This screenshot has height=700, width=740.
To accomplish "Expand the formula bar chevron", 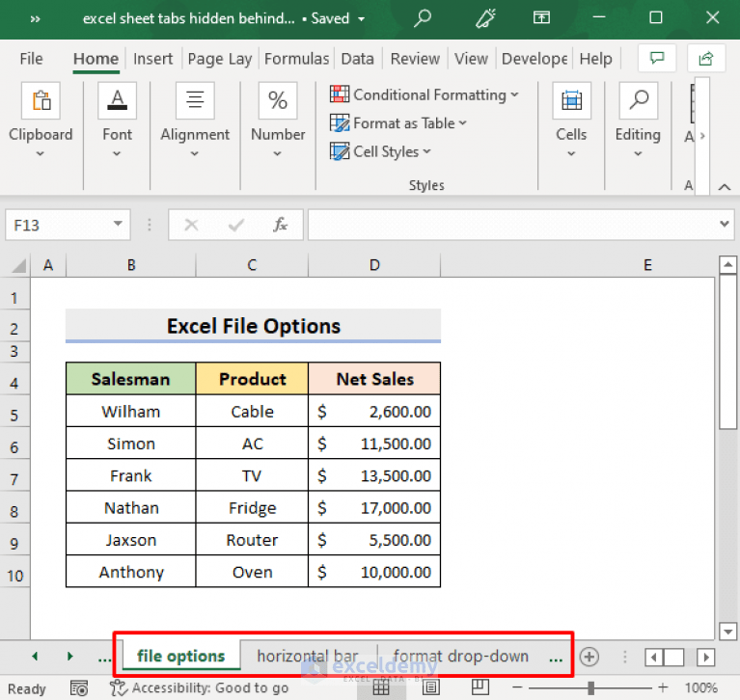I will (x=725, y=224).
